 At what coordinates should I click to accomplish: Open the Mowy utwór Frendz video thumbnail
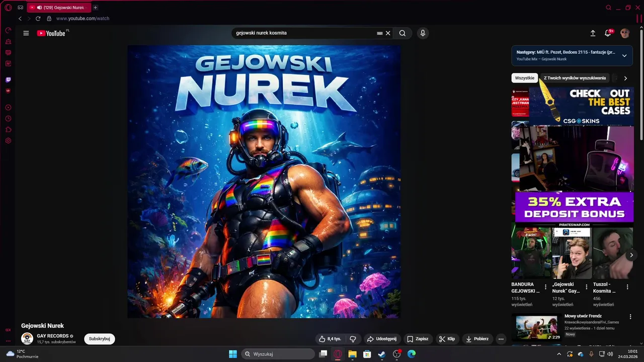point(537,327)
